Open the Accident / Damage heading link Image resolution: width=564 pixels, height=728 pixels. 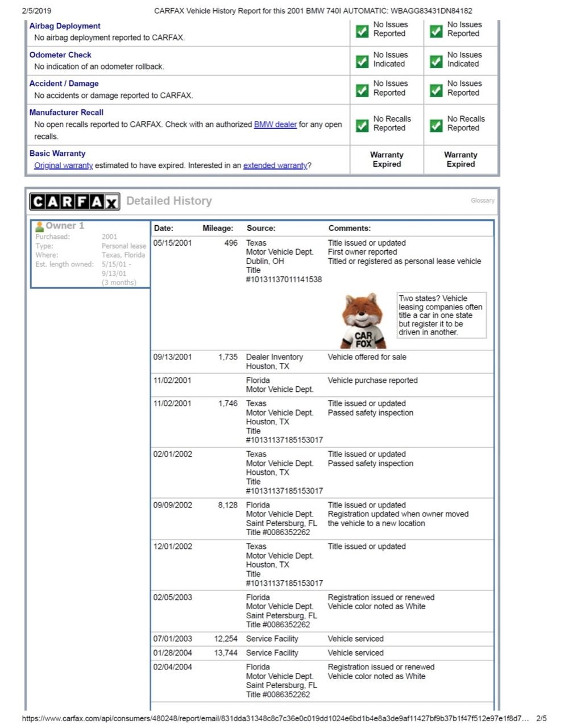[64, 84]
